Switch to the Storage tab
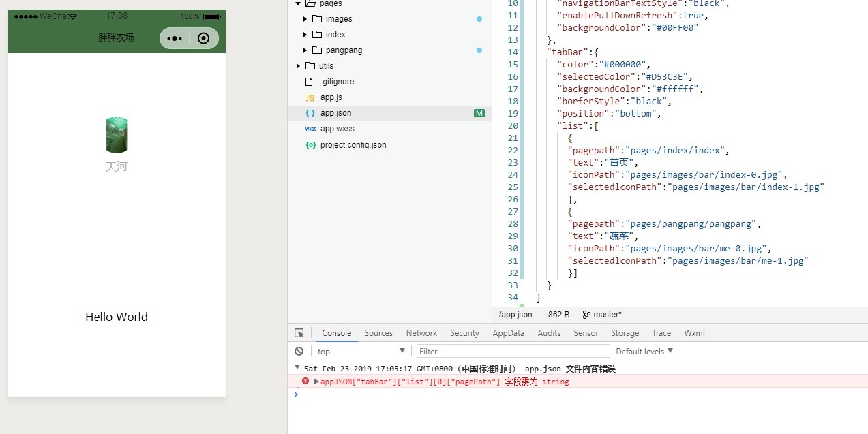 coord(625,333)
